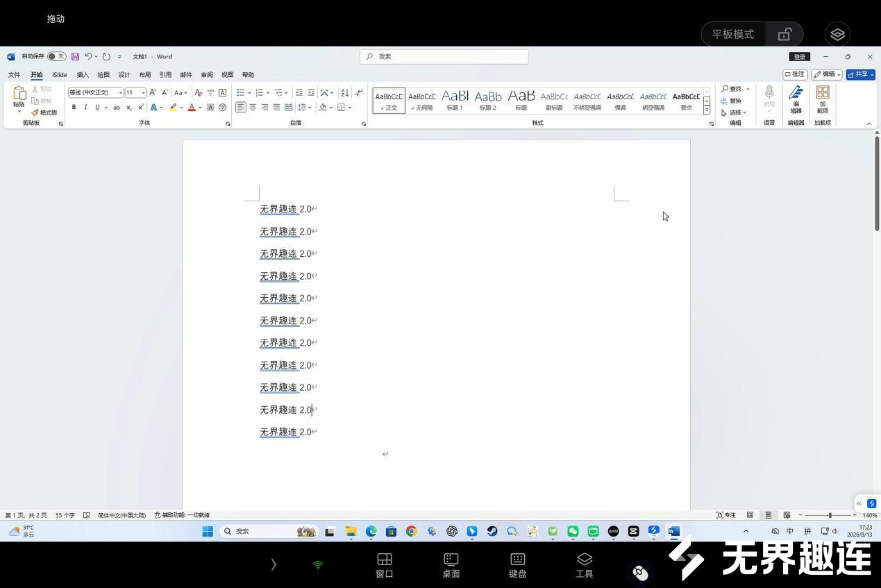Switch to Read Mode view in status bar
Screen dimensions: 881x588
click(750, 515)
